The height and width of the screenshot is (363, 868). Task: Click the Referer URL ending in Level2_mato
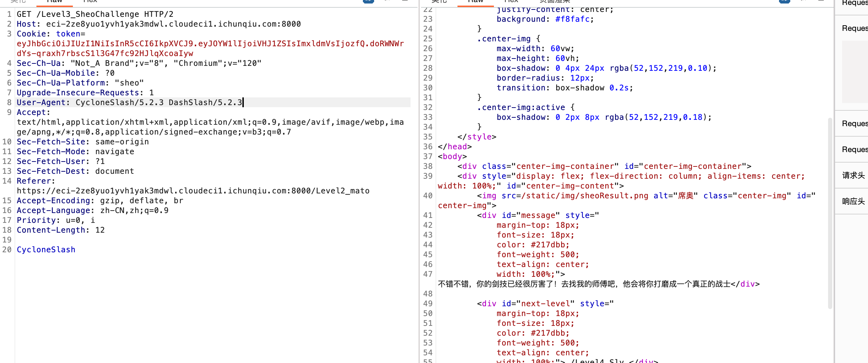click(193, 191)
